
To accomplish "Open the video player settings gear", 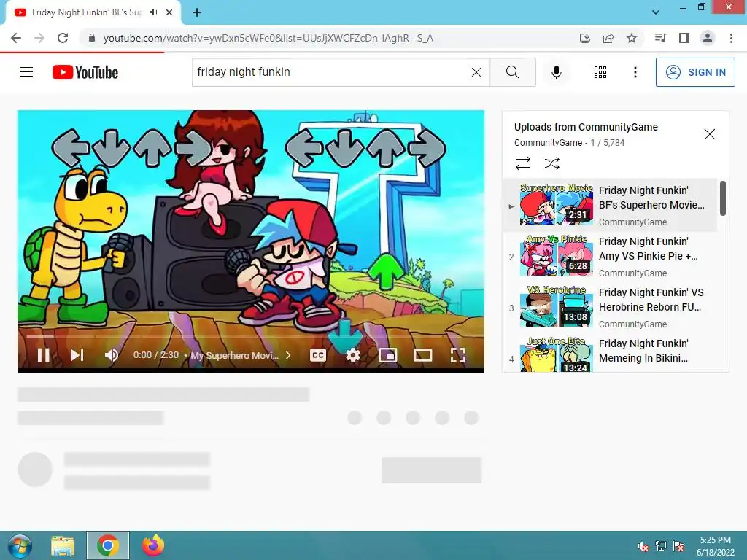I will (352, 355).
